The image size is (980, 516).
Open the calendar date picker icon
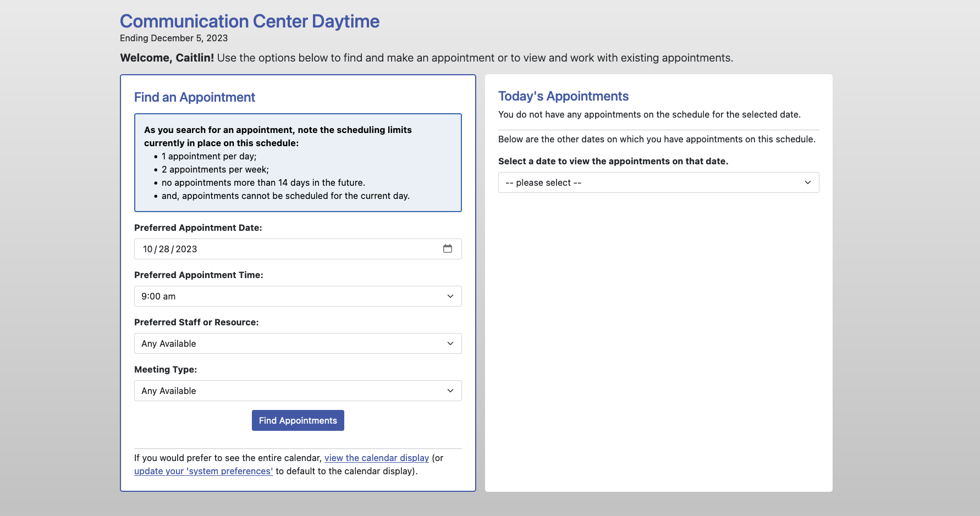pos(448,249)
